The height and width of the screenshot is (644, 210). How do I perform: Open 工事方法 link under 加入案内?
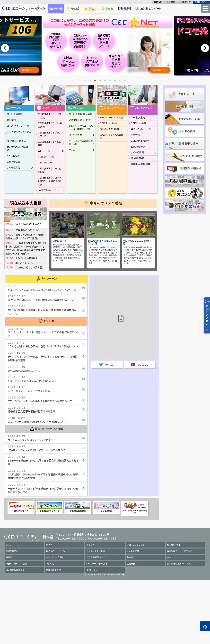tap(143, 135)
